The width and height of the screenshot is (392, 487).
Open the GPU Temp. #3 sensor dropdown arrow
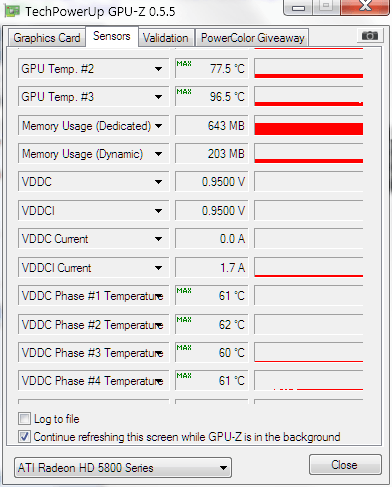point(158,97)
